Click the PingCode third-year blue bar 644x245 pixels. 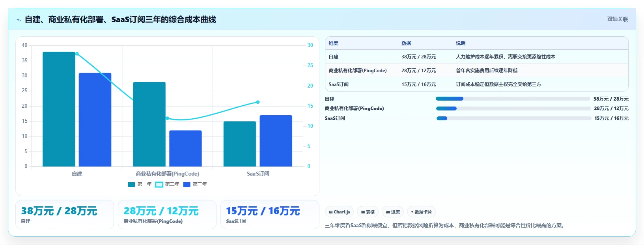(185, 148)
